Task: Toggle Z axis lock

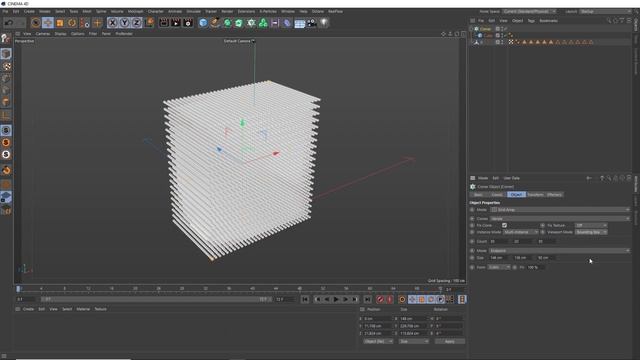Action: (136, 23)
